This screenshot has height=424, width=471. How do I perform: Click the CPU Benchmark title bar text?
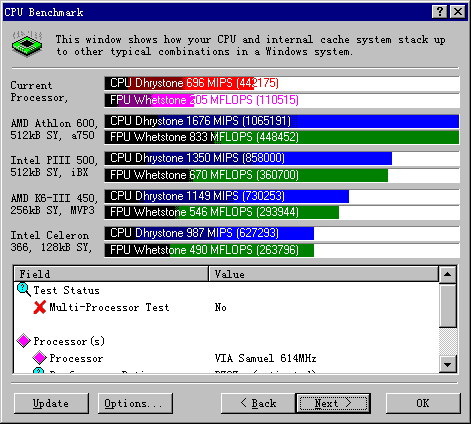44,12
